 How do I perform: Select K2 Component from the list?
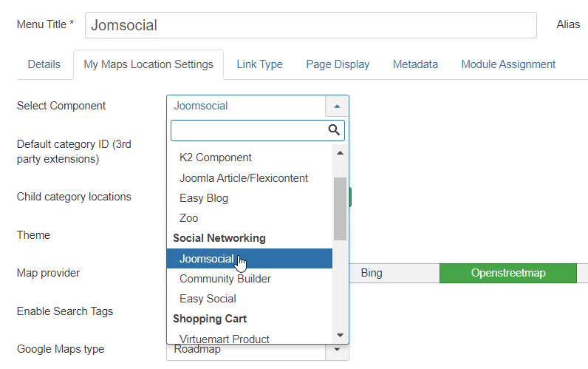[x=216, y=158]
